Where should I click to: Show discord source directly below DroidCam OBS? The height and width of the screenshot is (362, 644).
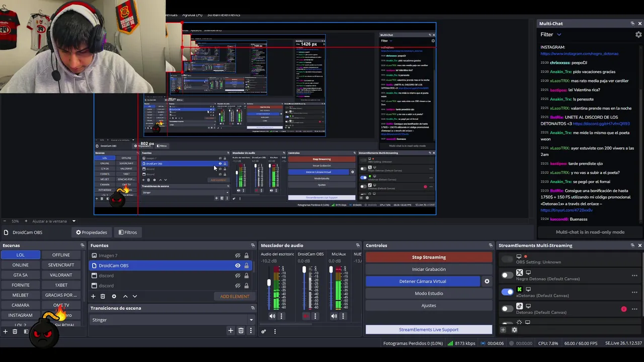coord(237,276)
